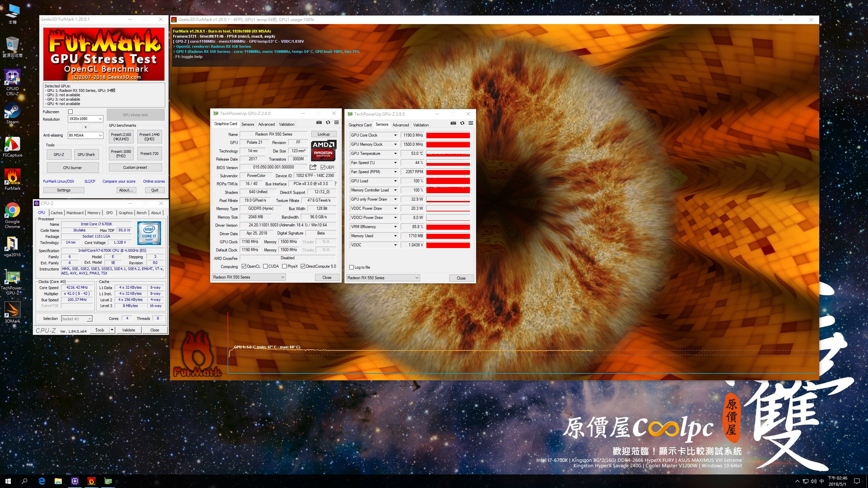Click the AMD Radeon logo in GPU-Z
The height and width of the screenshot is (488, 868).
click(324, 150)
